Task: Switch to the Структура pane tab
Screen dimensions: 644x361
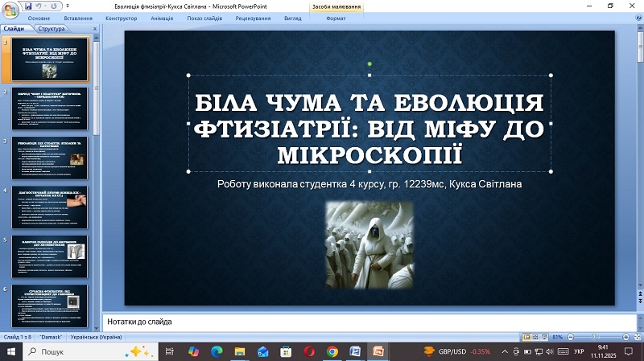Action: coord(51,28)
